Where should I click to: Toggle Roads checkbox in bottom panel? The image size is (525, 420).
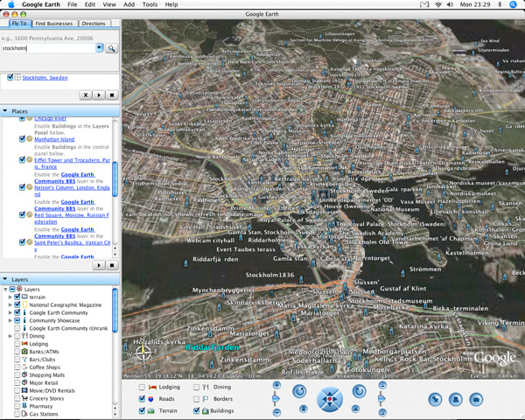(x=142, y=399)
